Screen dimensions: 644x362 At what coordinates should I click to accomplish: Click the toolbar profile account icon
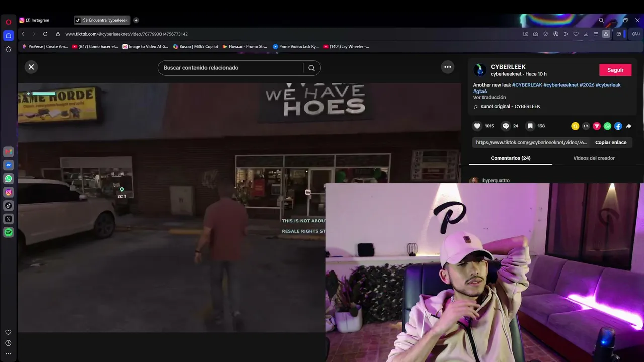pos(606,34)
